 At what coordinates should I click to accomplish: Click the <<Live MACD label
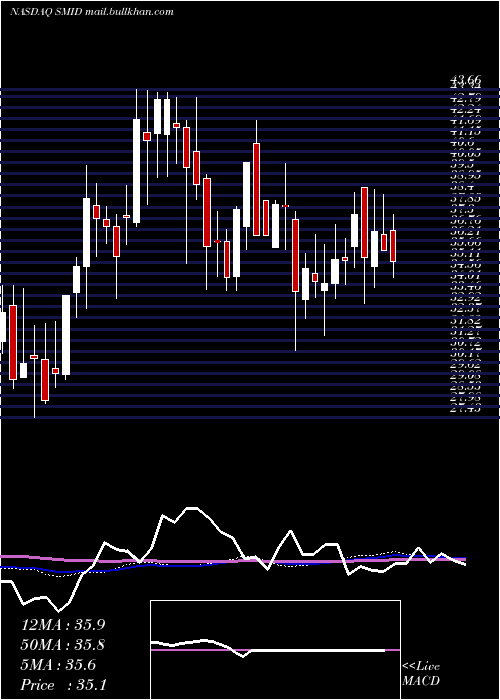pos(421,674)
